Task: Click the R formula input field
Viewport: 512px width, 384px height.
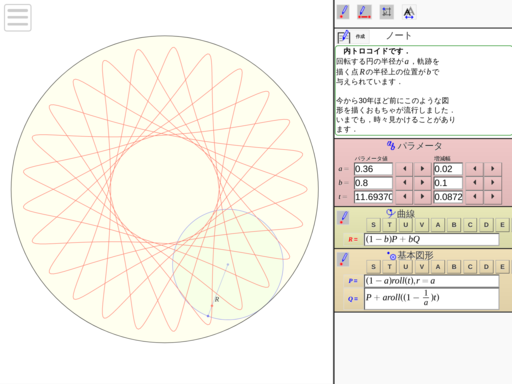Action: coord(432,239)
